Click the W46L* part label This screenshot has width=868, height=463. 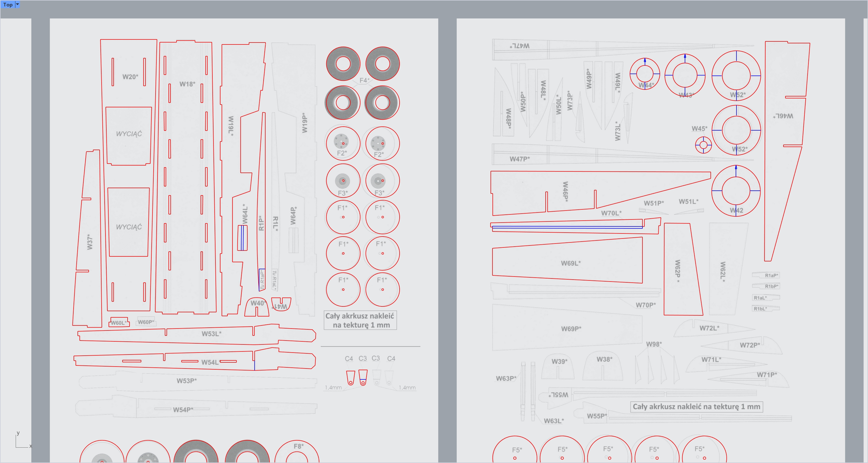pos(783,116)
